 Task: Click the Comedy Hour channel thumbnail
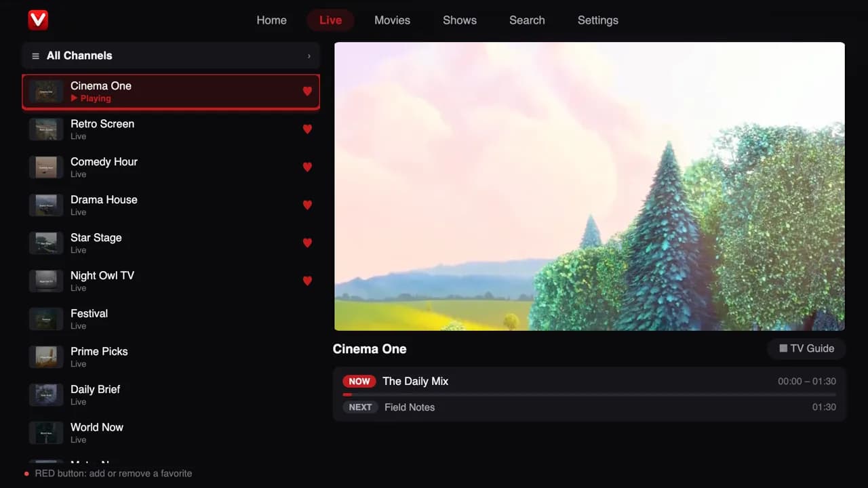[46, 167]
